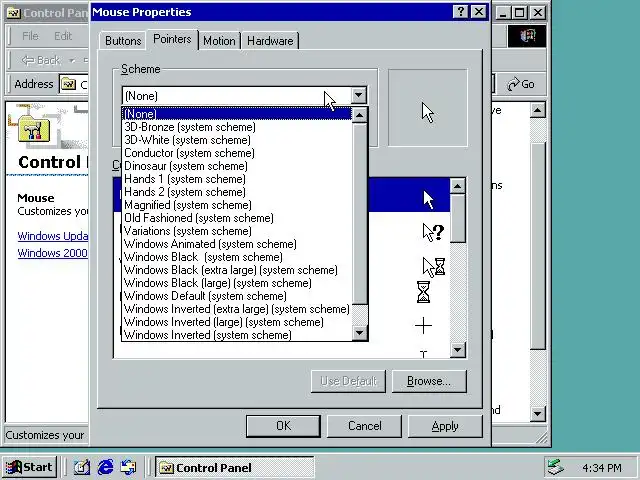Open the Windows 2000 link

[x=53, y=253]
